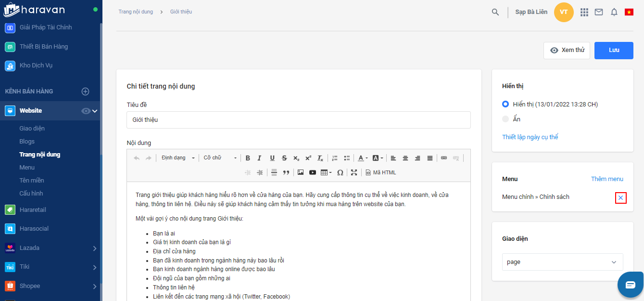Open the search magnifier in header
Image resolution: width=644 pixels, height=301 pixels.
coord(495,12)
